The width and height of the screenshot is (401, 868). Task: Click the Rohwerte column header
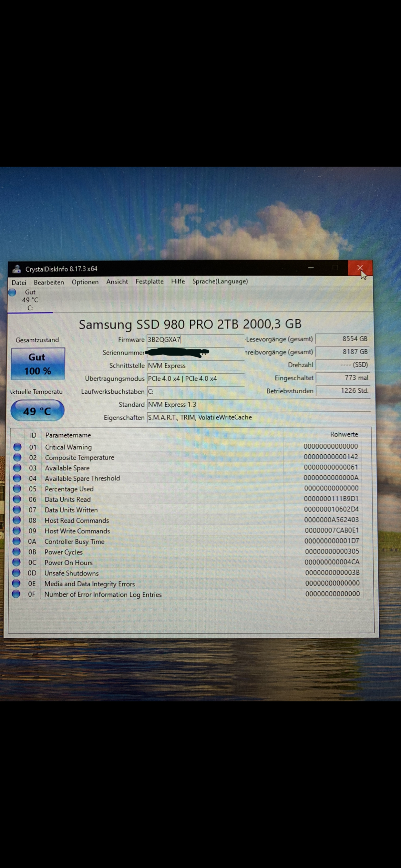point(344,434)
